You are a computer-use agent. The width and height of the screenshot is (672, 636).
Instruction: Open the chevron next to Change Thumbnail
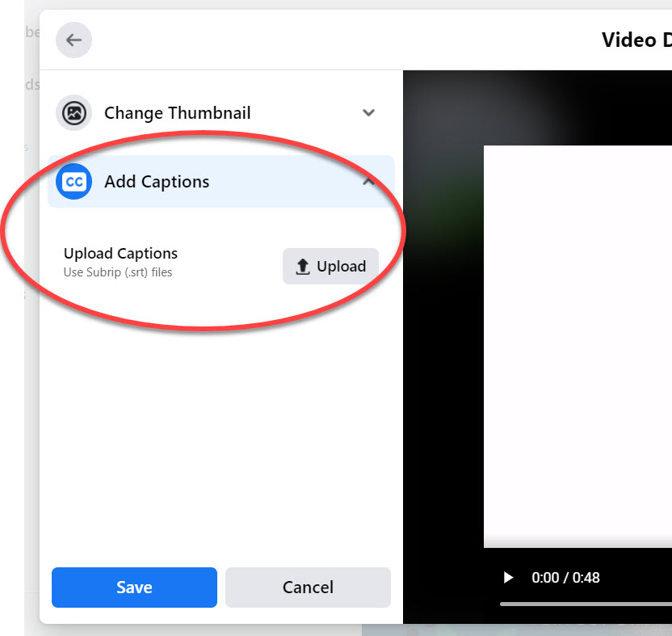point(369,113)
